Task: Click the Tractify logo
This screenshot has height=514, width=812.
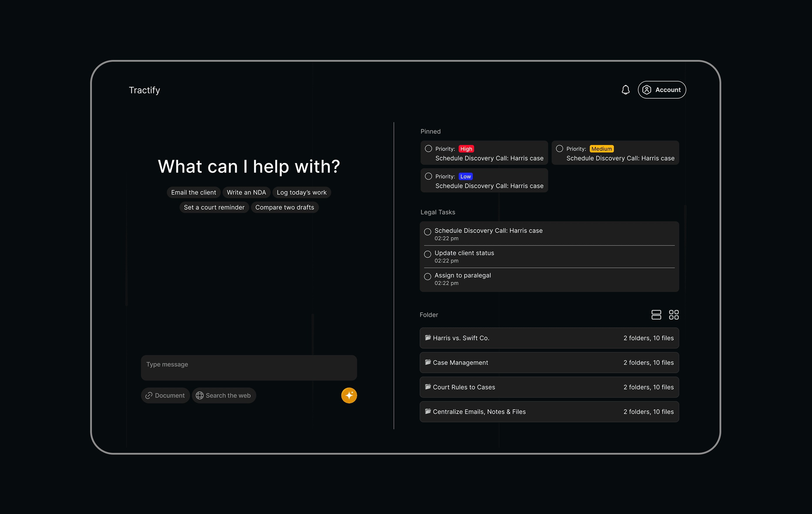Action: (144, 90)
